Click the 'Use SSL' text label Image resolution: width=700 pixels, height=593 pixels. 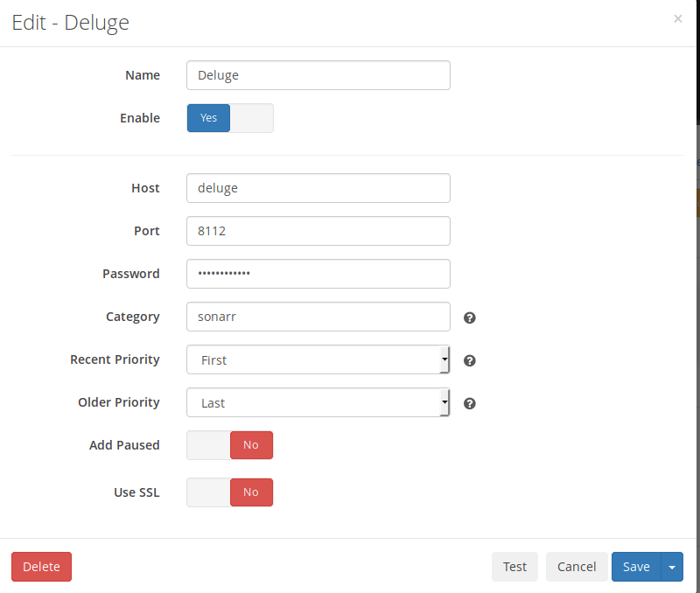tap(136, 492)
